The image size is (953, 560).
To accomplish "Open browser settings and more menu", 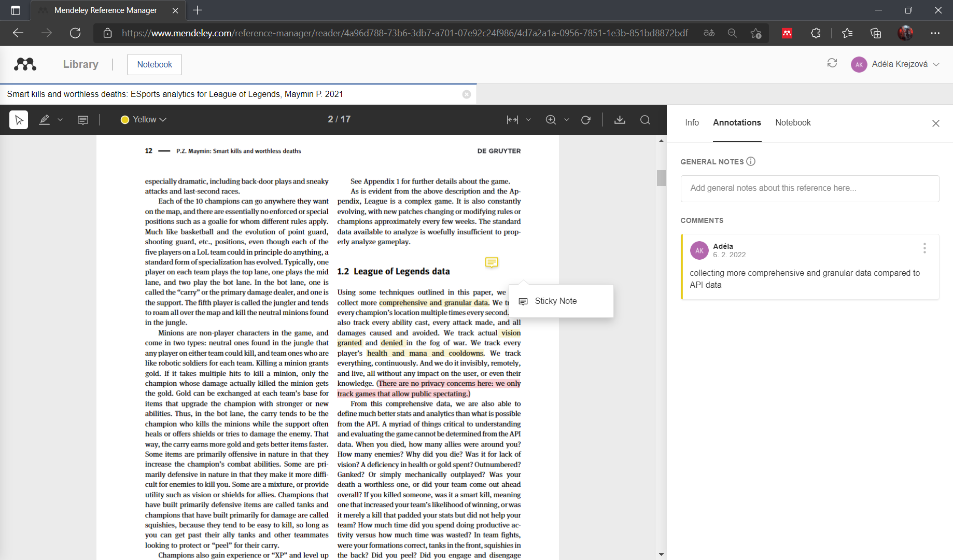I will click(935, 33).
